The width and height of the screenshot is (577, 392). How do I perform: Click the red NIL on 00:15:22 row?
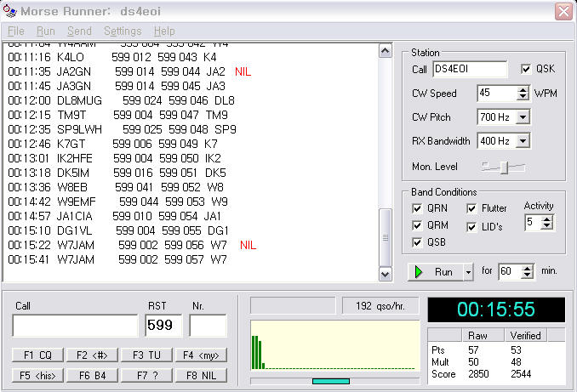[248, 245]
